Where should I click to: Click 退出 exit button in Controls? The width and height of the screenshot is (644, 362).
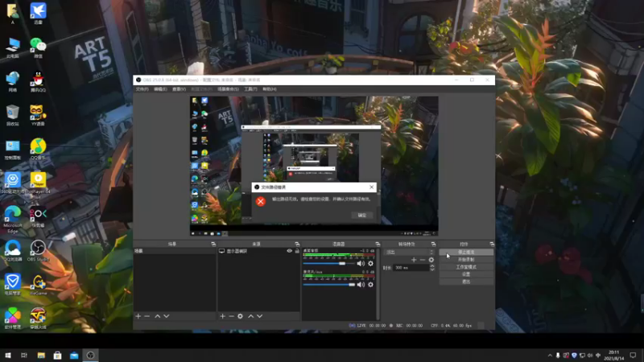tap(466, 282)
